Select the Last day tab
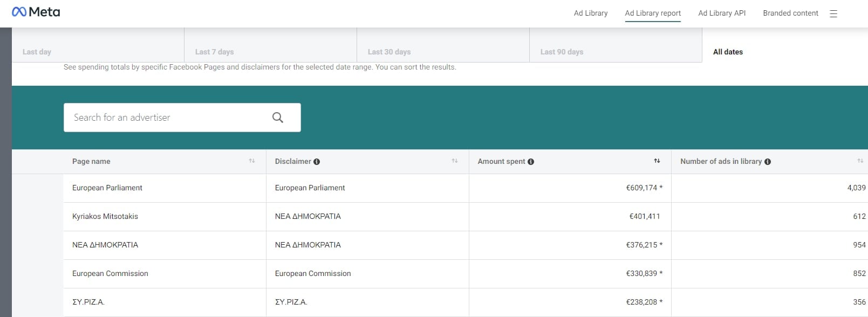Viewport: 868px width, 317px height. click(x=98, y=45)
